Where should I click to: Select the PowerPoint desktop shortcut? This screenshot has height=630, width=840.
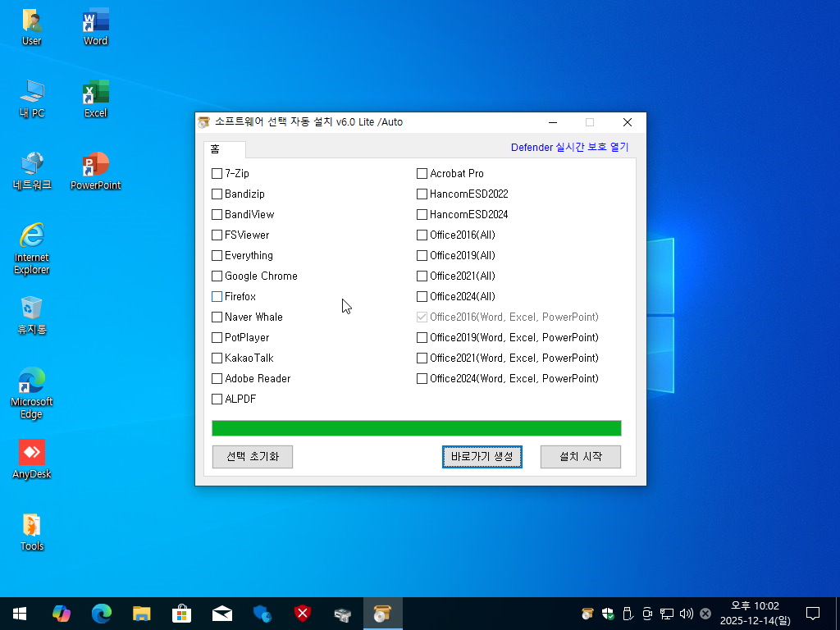click(x=95, y=171)
